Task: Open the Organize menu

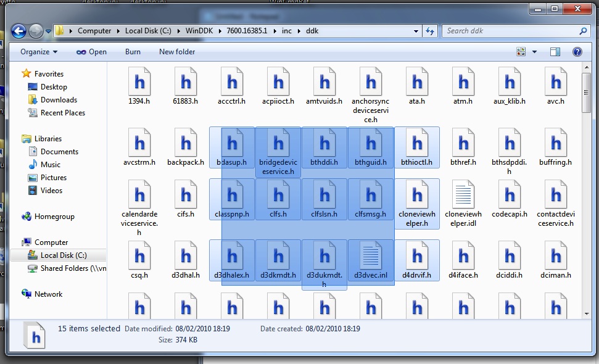Action: tap(39, 52)
